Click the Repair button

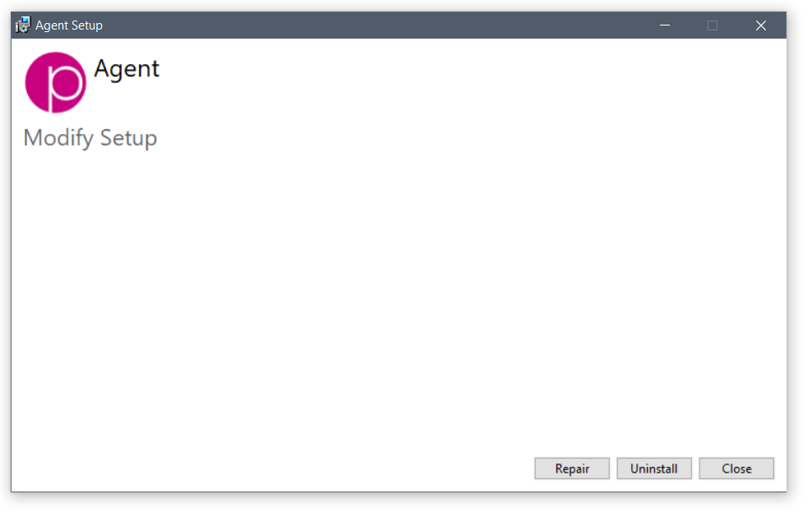(572, 469)
